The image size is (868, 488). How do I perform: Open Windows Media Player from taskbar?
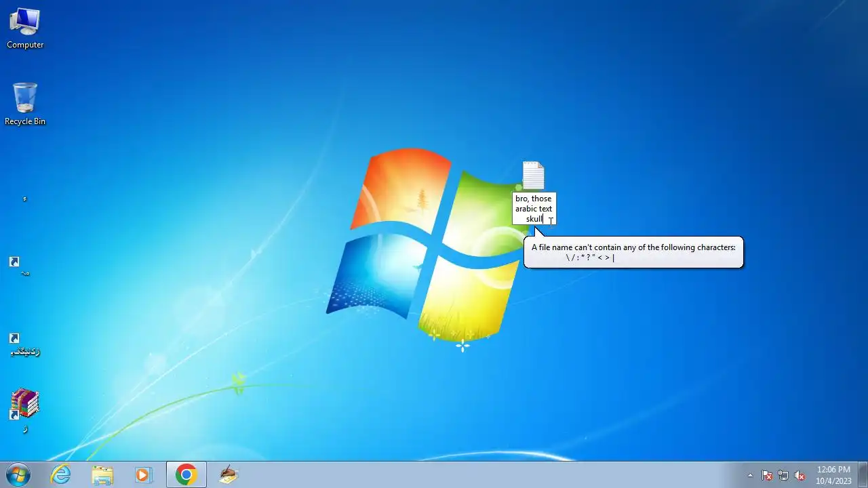[x=143, y=474]
